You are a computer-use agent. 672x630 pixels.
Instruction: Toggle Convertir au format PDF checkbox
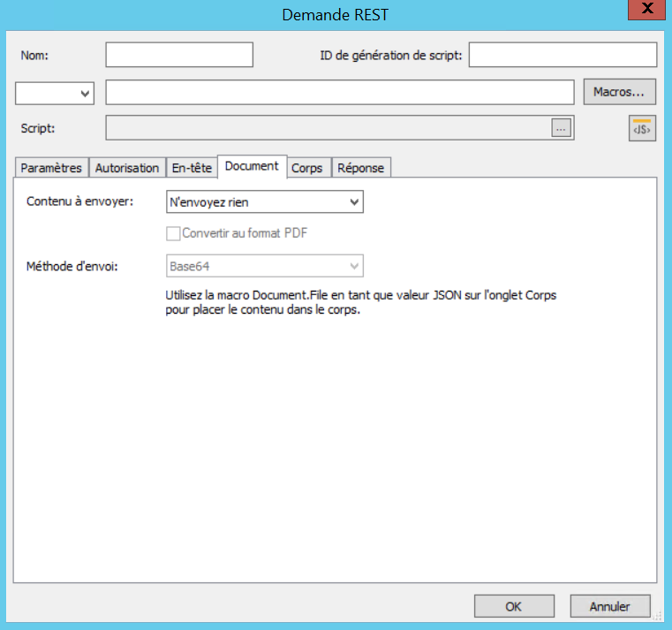click(x=173, y=233)
